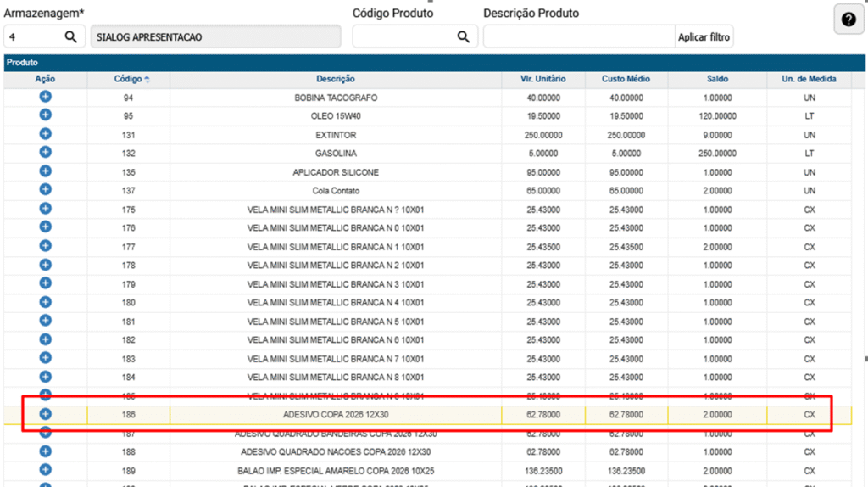Viewport: 868px width, 487px height.
Task: Click the Armazenagem search magnifier icon
Action: point(71,36)
